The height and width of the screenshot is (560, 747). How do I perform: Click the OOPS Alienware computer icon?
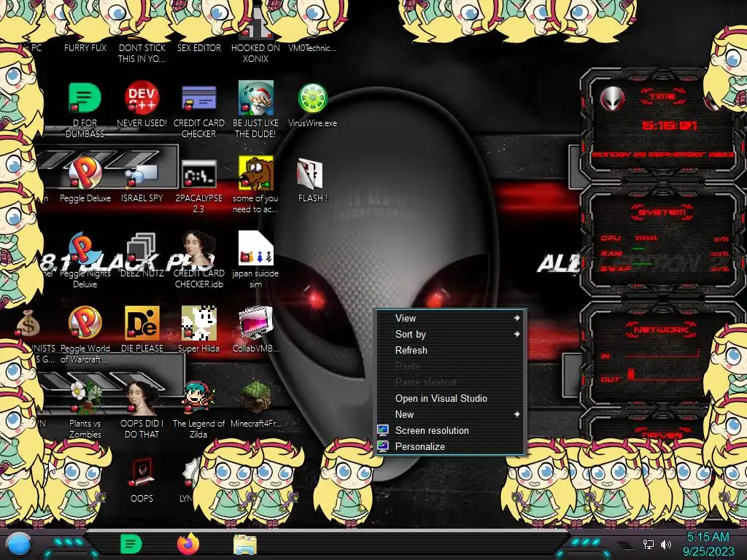(x=142, y=472)
